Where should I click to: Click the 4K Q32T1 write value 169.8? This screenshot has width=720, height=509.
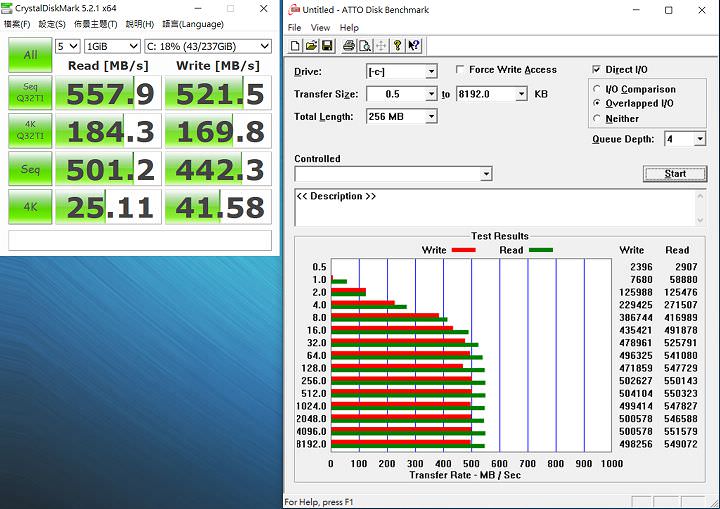219,131
